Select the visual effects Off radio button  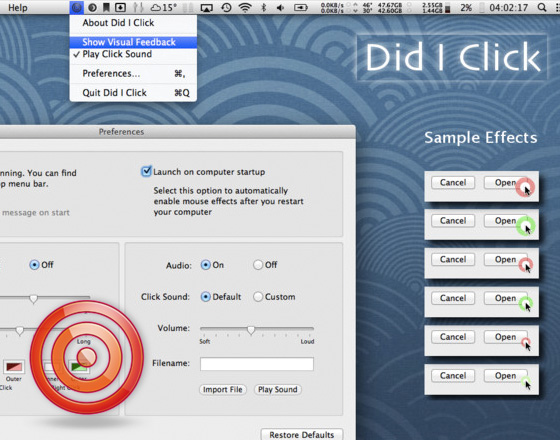[x=34, y=265]
